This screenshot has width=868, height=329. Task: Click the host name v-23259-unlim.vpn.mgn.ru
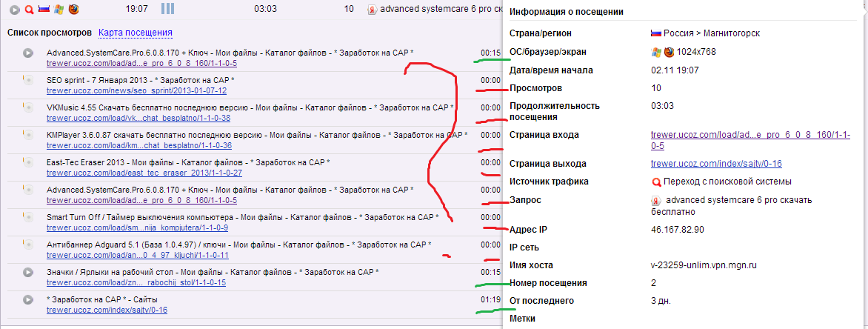tap(704, 265)
